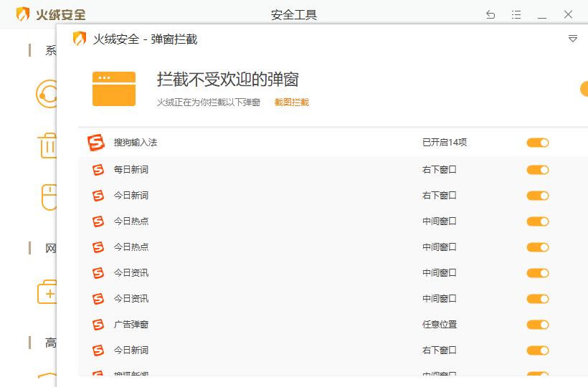This screenshot has width=588, height=387.
Task: Toggle 今日资讯 switch directly above 广告弹窗
Action: coord(538,299)
